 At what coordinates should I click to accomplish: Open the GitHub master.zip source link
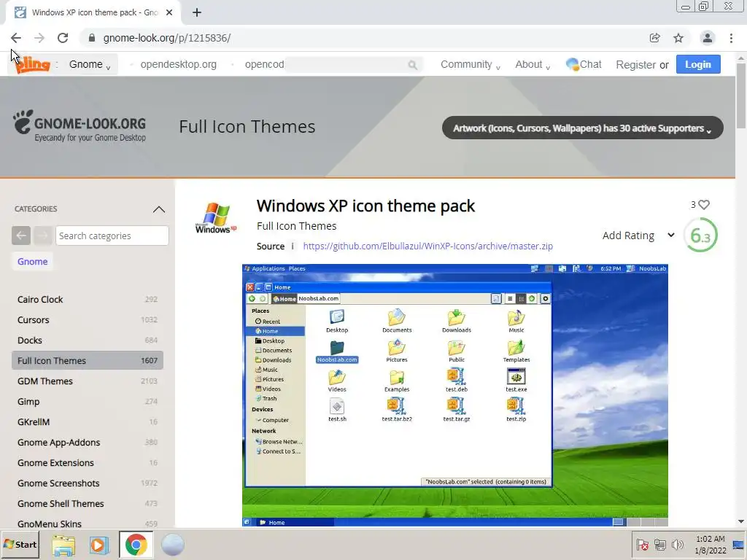(427, 246)
